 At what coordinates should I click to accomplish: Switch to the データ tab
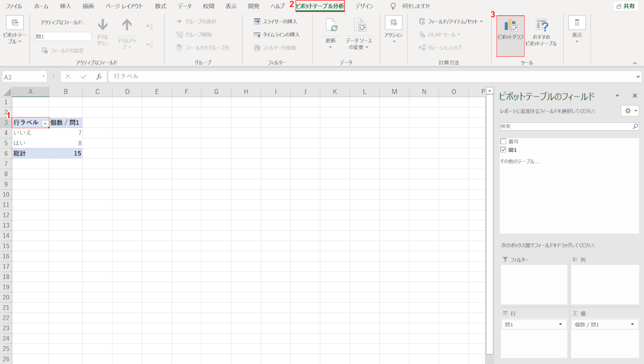pos(185,6)
